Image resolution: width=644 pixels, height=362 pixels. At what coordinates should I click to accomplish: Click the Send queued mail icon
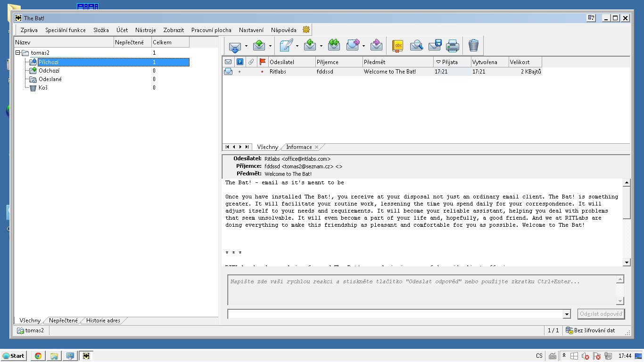[x=259, y=46]
